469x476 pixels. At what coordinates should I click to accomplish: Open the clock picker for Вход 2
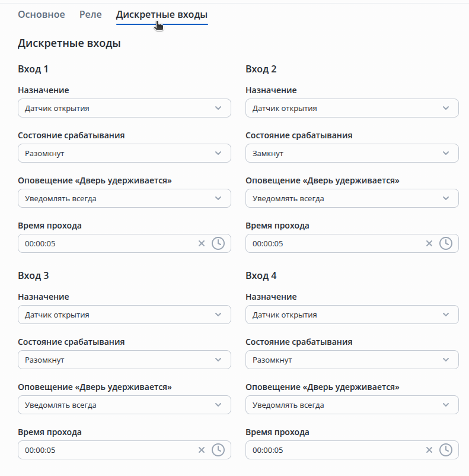coord(446,243)
